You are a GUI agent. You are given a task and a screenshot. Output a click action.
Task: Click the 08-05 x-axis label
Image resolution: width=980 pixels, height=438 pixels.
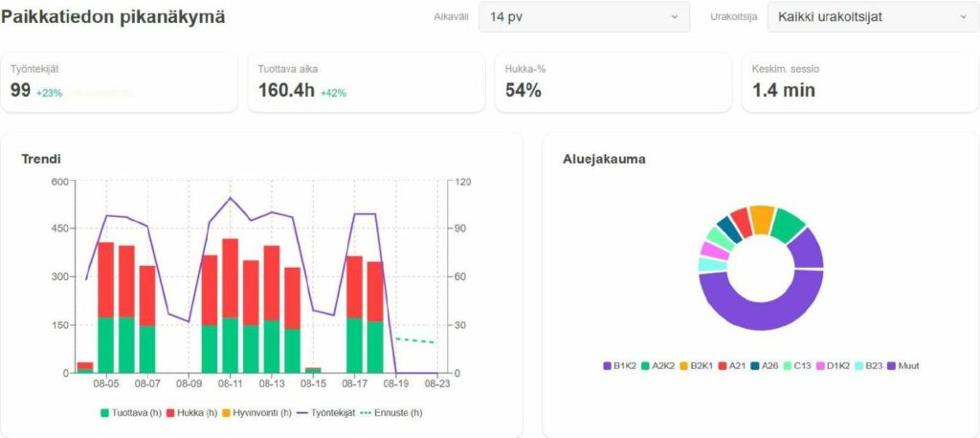coord(107,383)
